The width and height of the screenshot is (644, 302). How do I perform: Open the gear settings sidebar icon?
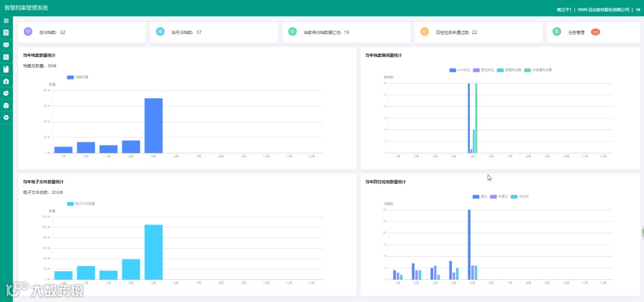click(6, 118)
